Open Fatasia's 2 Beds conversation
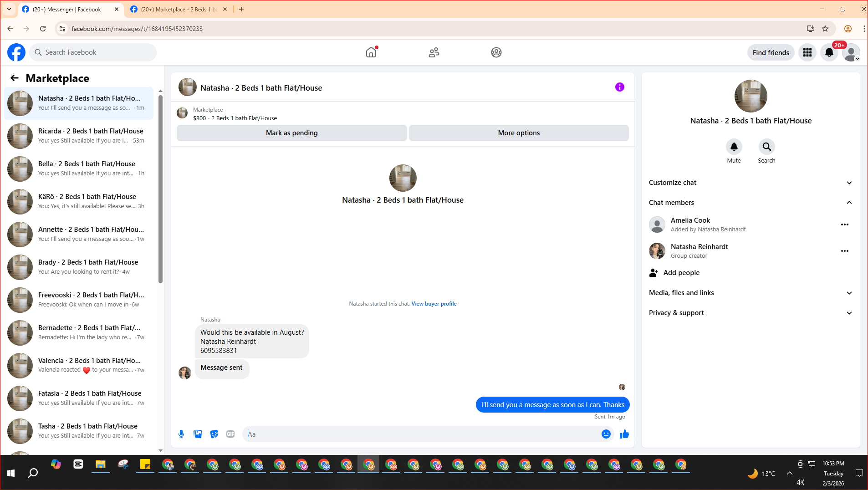The height and width of the screenshot is (490, 868). coord(79,398)
